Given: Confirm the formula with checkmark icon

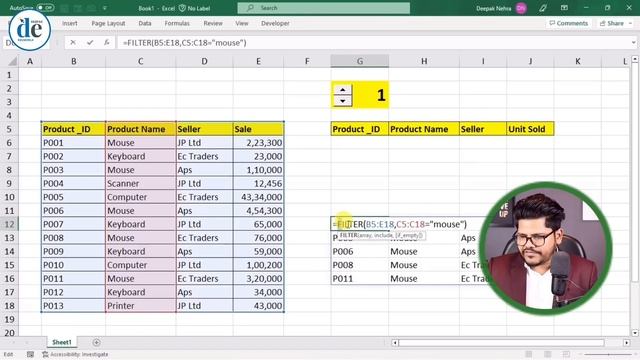Looking at the screenshot, I should pos(90,42).
